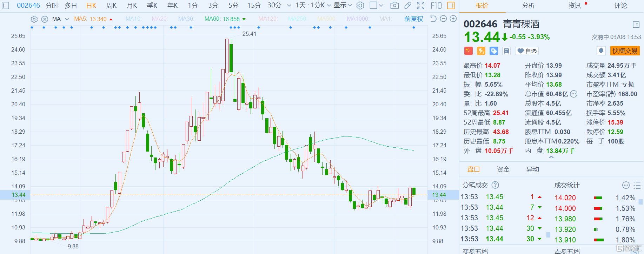Open the 资金 tab
The width and height of the screenshot is (644, 254).
(x=503, y=169)
